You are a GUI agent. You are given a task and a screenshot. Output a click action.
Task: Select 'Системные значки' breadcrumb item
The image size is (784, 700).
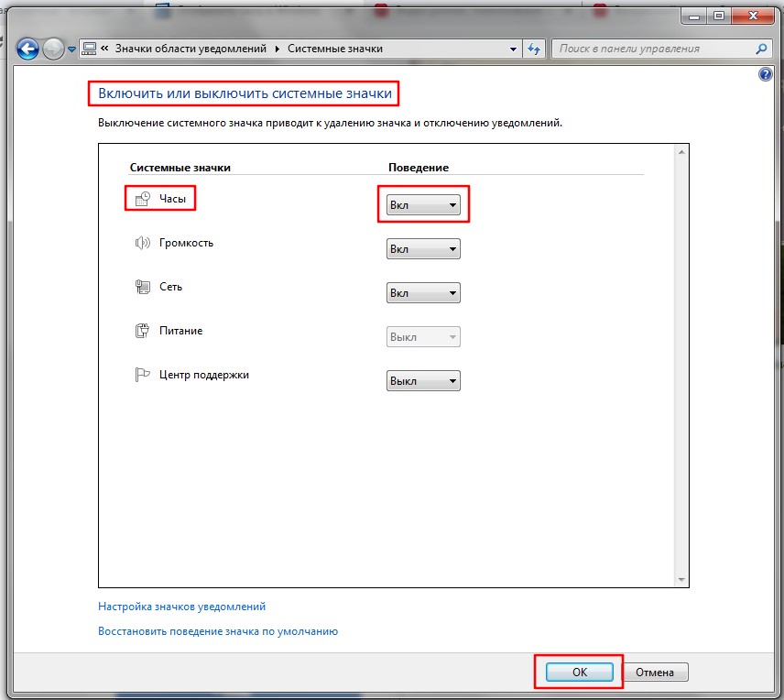tap(335, 49)
